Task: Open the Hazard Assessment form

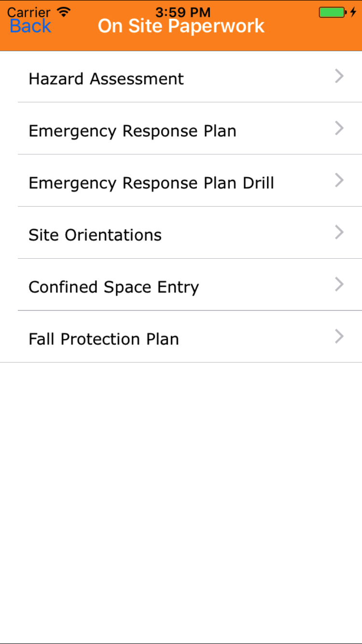Action: (x=106, y=79)
